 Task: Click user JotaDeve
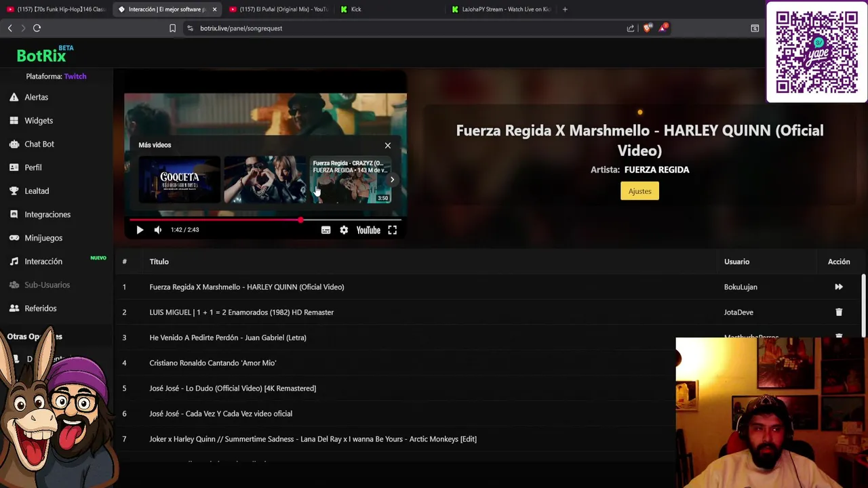(738, 312)
